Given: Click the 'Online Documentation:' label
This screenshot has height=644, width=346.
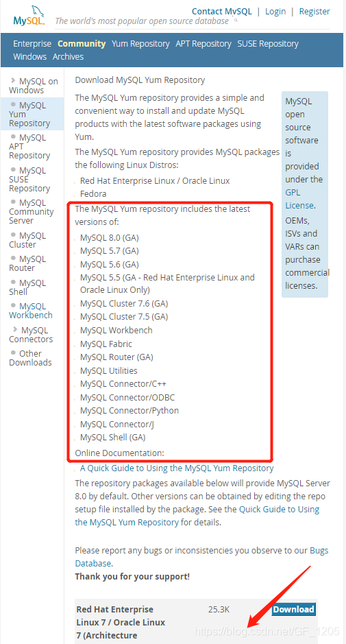Looking at the screenshot, I should [119, 453].
